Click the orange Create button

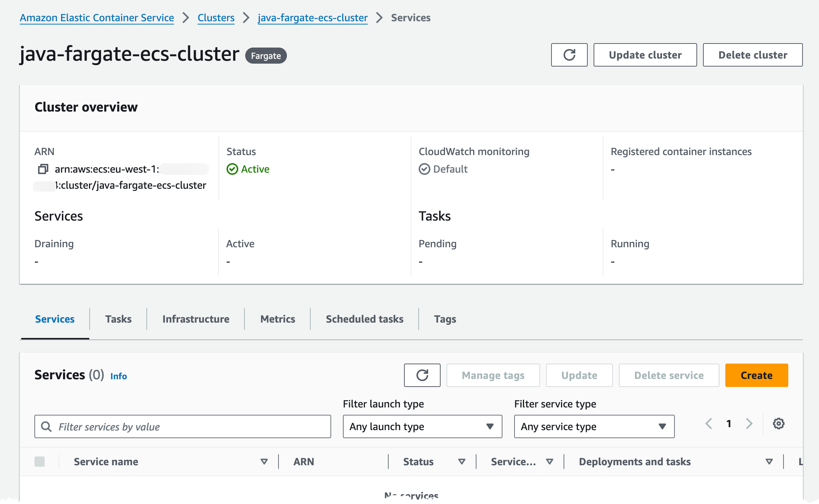point(756,375)
